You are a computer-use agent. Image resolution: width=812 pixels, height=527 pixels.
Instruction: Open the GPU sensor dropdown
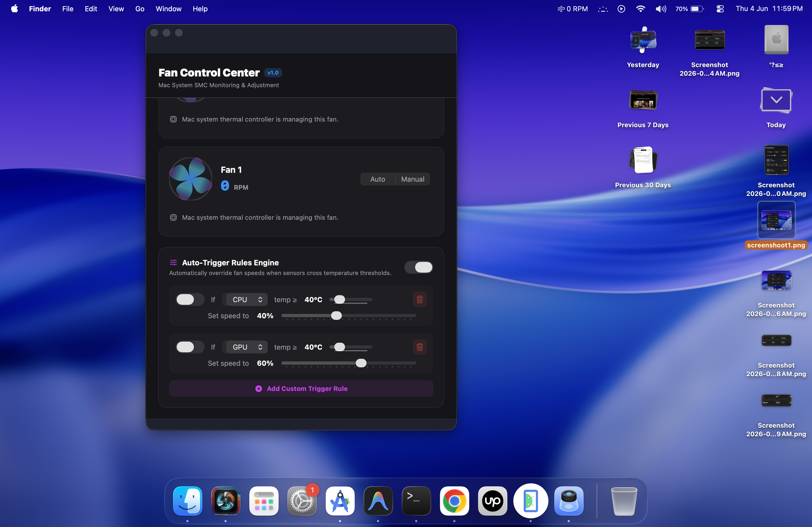pyautogui.click(x=247, y=347)
